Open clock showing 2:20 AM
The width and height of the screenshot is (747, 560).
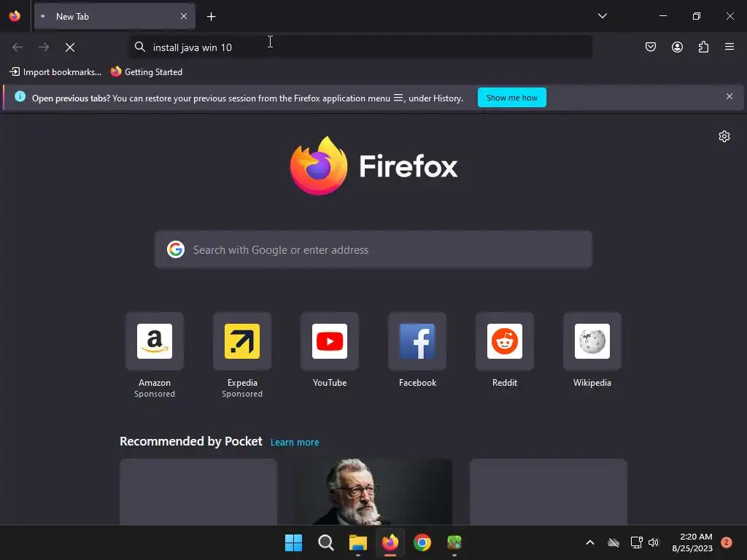tap(692, 542)
